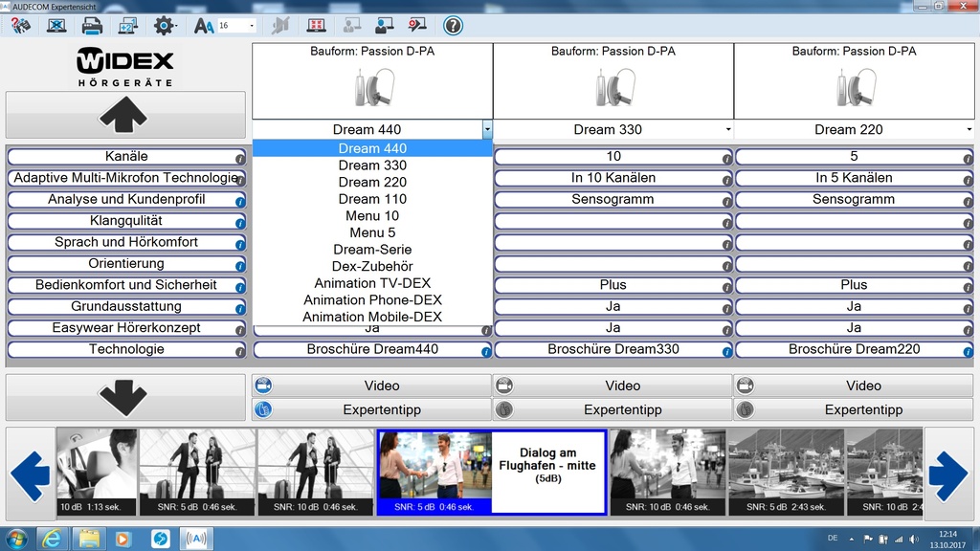Open Internet Explorer from taskbar

tap(52, 539)
